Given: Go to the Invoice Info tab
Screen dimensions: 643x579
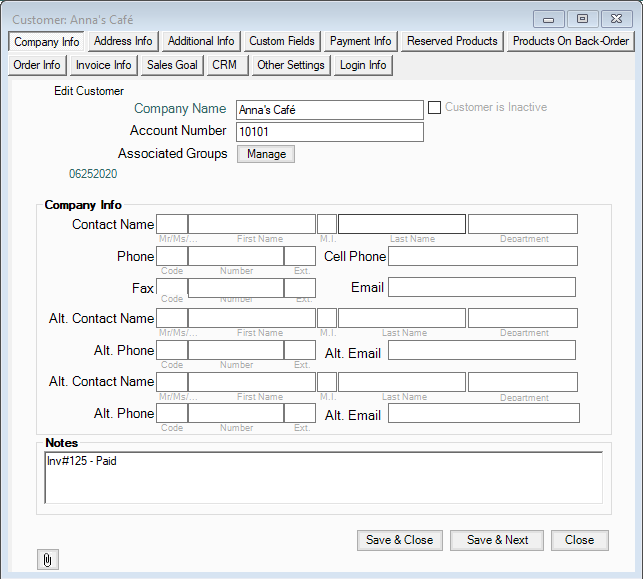Looking at the screenshot, I should [104, 65].
